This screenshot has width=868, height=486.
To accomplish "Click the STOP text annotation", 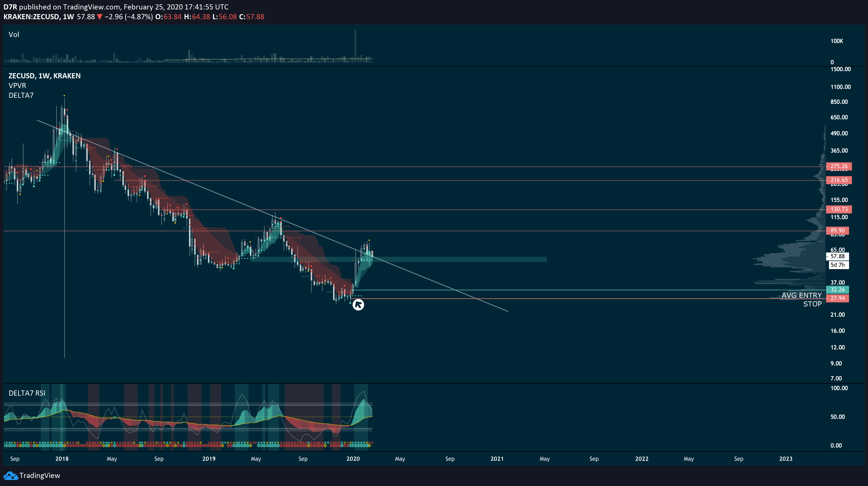I will [812, 304].
